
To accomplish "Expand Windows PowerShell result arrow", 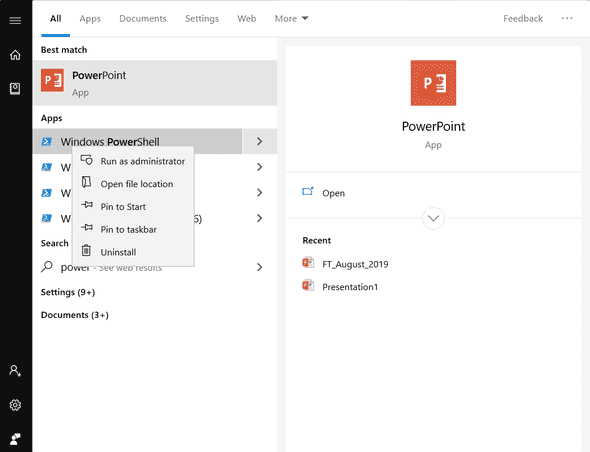I will (x=260, y=142).
